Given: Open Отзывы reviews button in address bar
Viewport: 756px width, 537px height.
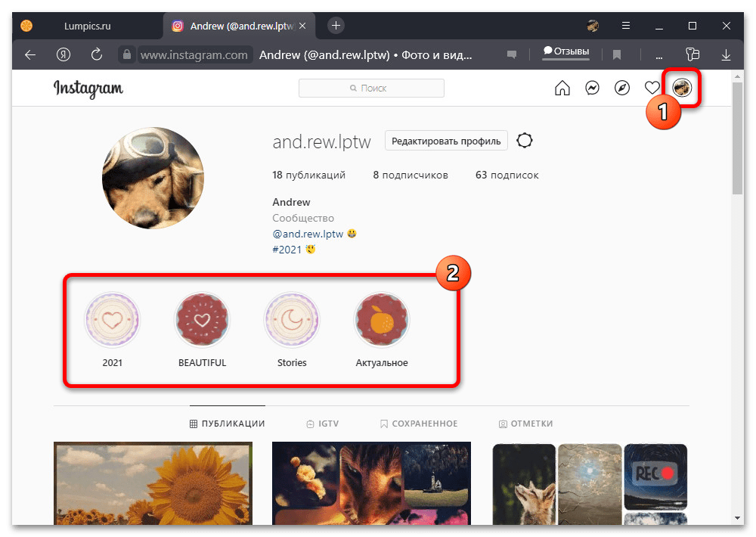Looking at the screenshot, I should (x=566, y=52).
